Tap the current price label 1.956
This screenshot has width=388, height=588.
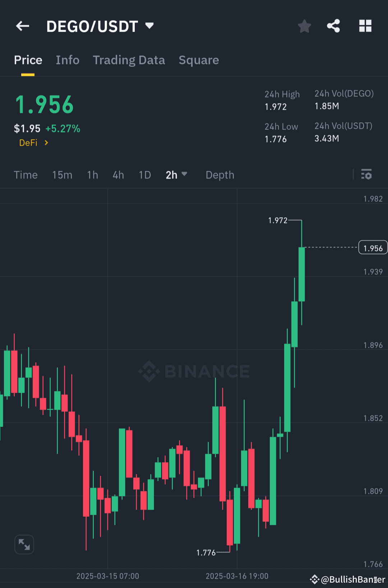coord(373,247)
